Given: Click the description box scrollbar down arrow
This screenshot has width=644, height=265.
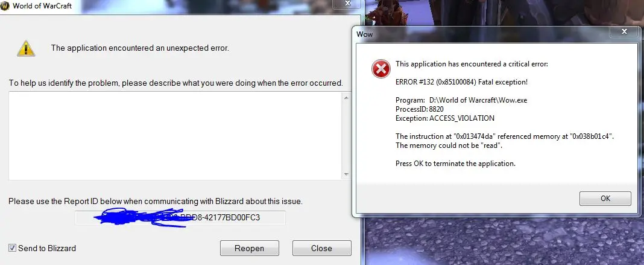Looking at the screenshot, I should pos(346,174).
